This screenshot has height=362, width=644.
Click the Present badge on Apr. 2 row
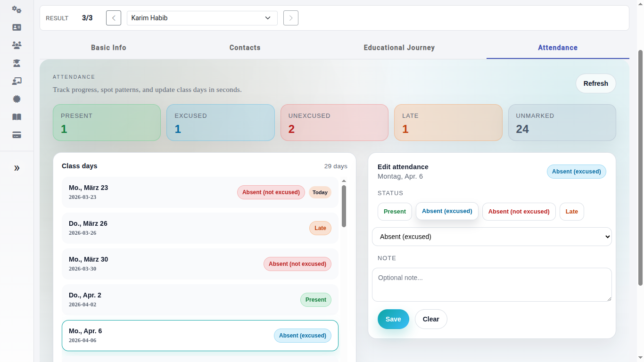click(x=316, y=300)
